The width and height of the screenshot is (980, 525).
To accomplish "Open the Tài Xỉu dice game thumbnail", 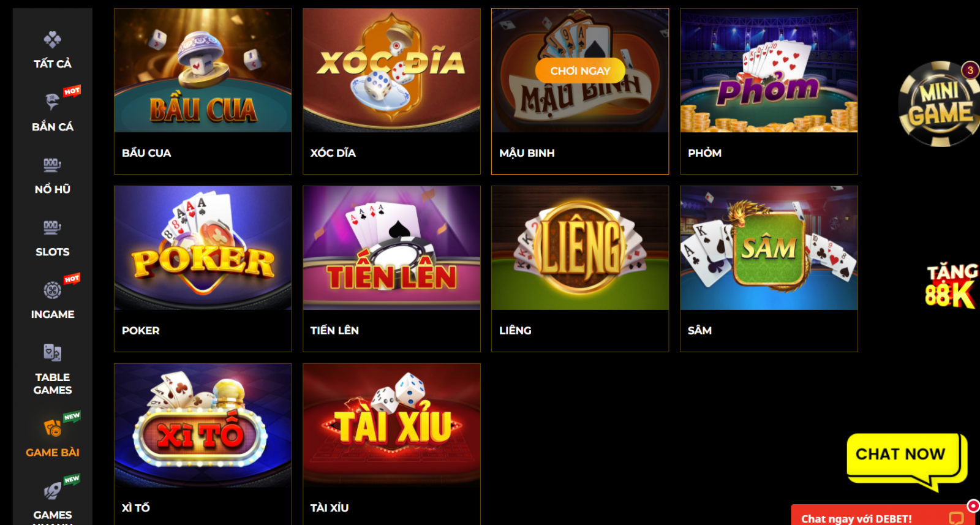I will coord(391,426).
